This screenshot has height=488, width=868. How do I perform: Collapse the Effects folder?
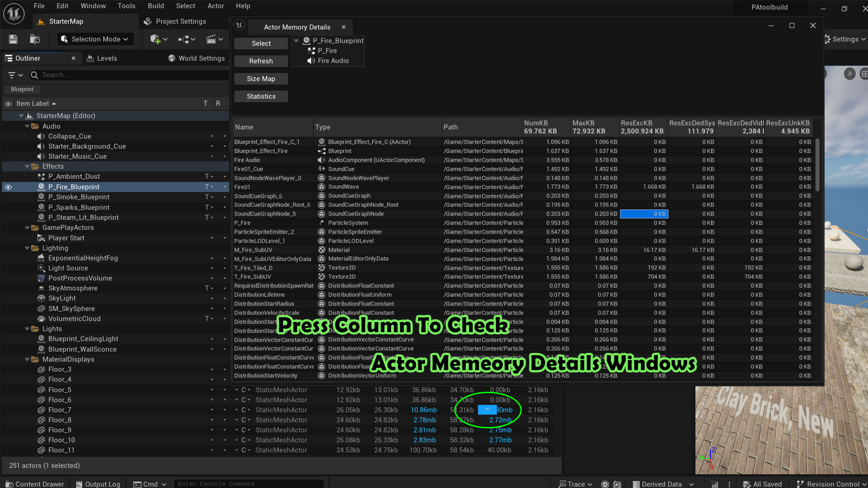click(x=27, y=166)
